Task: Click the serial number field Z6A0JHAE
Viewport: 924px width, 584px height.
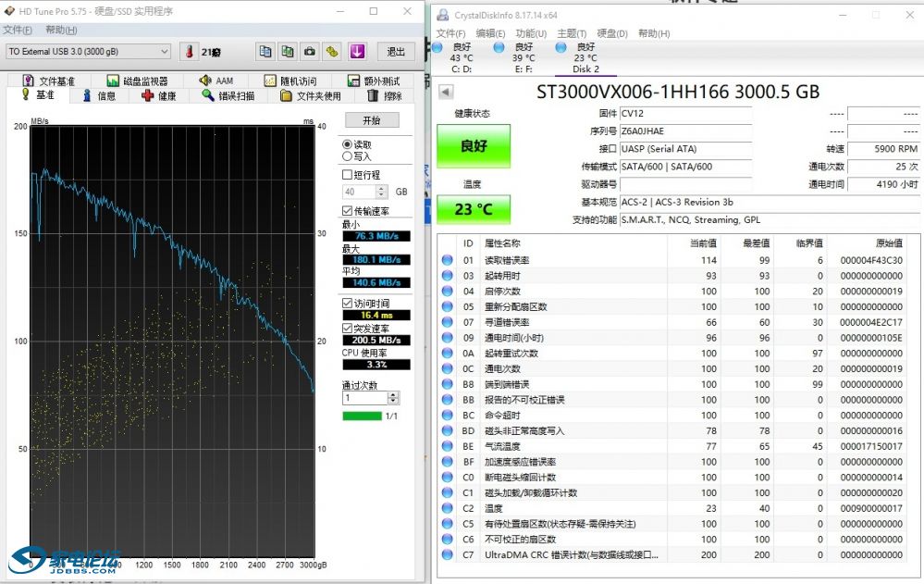Action: pyautogui.click(x=685, y=130)
